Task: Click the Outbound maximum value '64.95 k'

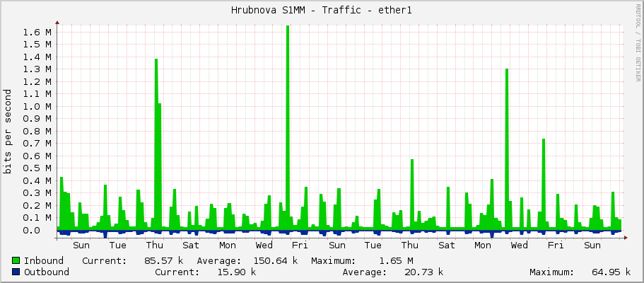Action: 611,272
